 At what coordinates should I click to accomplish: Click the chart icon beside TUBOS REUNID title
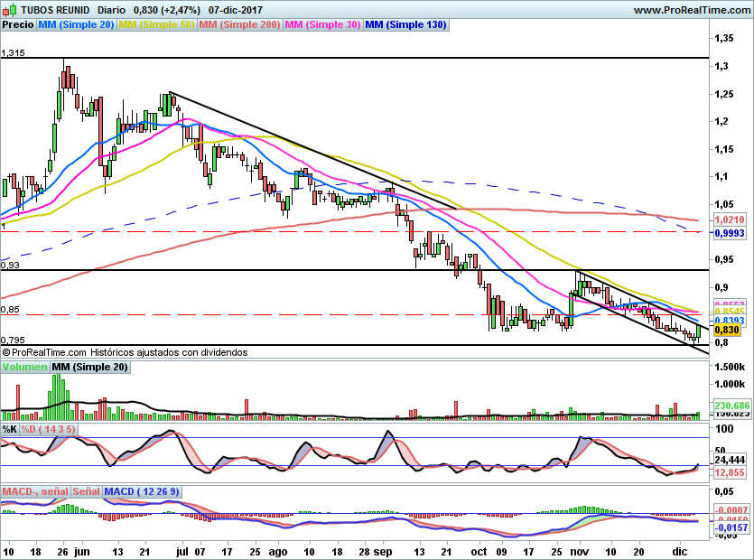(11, 9)
